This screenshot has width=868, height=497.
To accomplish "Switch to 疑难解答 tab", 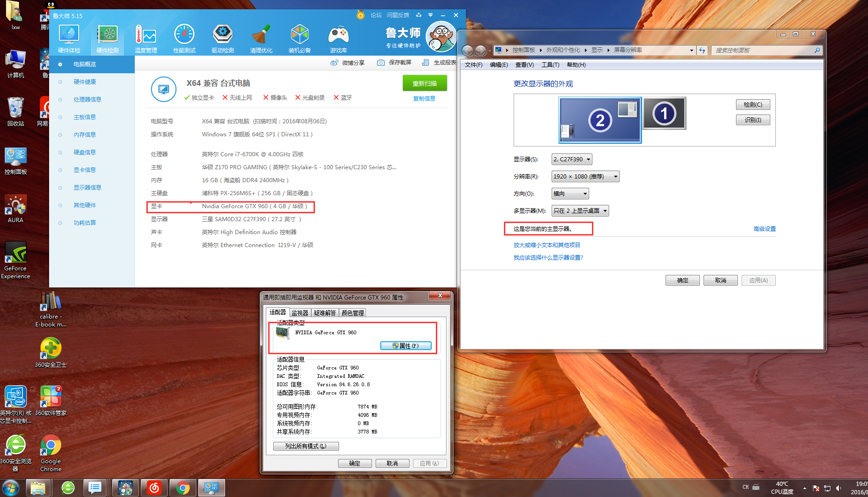I will (325, 313).
